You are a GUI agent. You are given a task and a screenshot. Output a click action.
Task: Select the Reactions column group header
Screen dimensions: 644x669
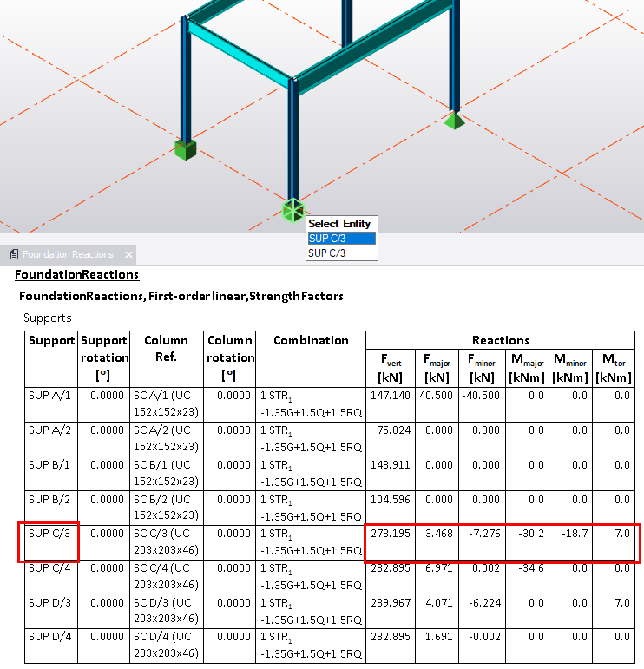(x=500, y=340)
